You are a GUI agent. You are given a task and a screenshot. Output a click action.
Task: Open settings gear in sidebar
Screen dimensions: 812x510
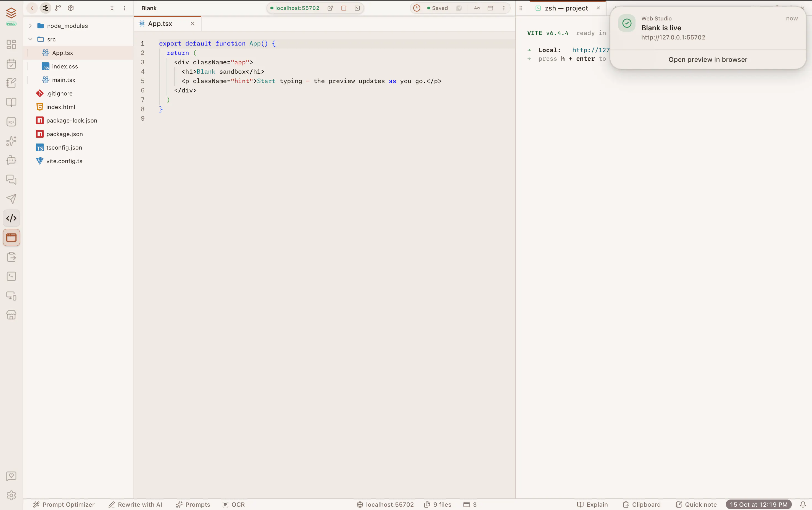[x=12, y=495]
